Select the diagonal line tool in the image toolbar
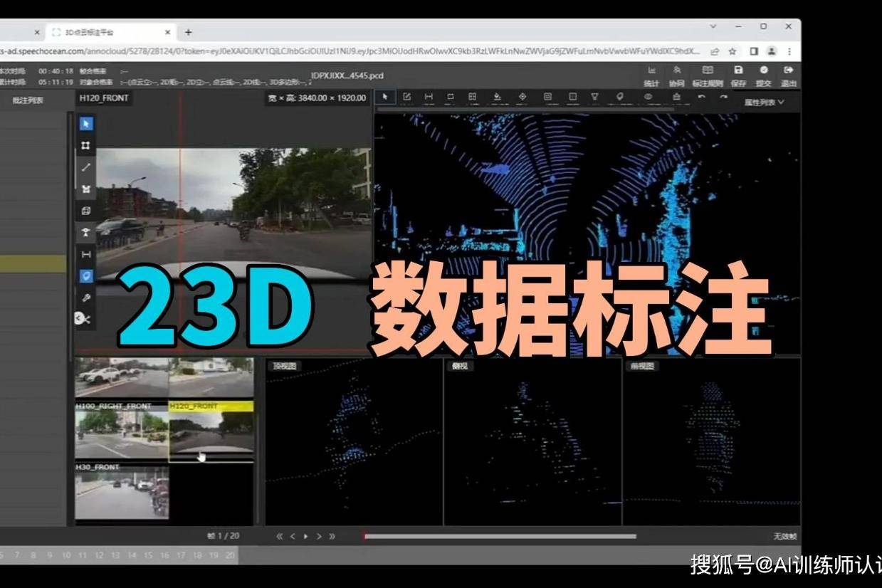882x588 pixels. (x=86, y=167)
